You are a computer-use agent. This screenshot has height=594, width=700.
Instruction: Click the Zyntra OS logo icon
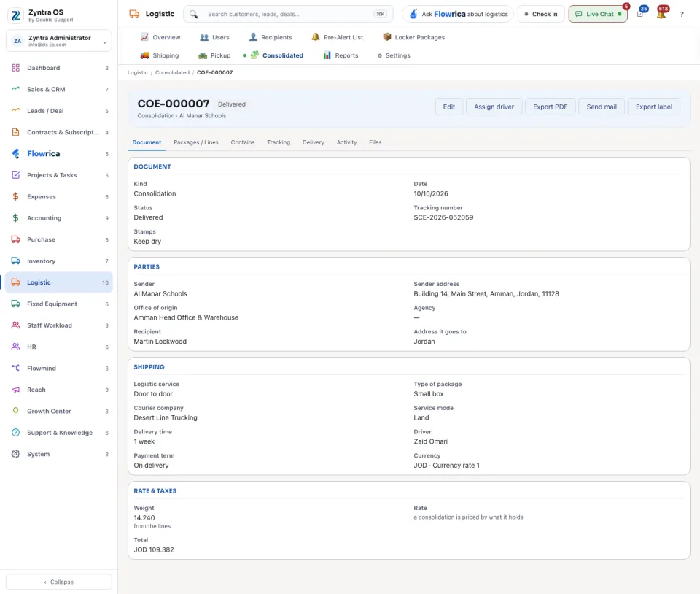(x=15, y=15)
